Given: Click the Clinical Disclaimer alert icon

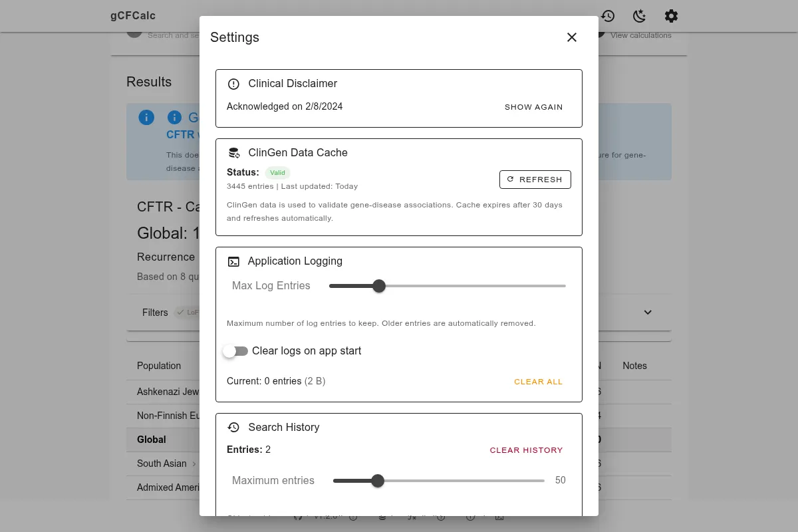Looking at the screenshot, I should pos(233,84).
